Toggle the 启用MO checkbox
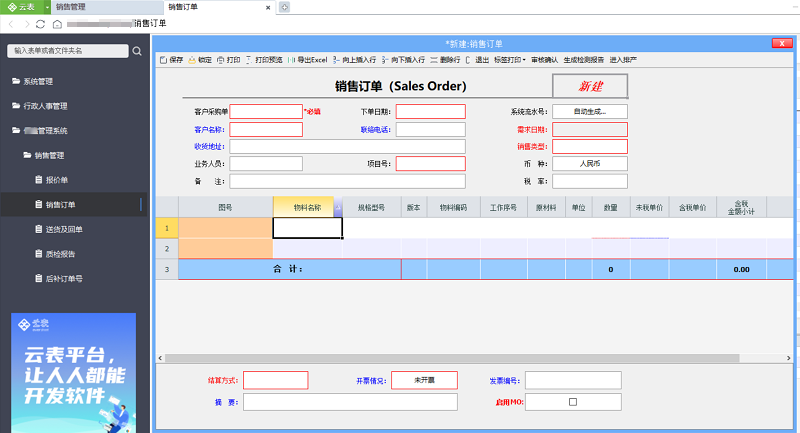This screenshot has height=433, width=800. click(x=573, y=402)
